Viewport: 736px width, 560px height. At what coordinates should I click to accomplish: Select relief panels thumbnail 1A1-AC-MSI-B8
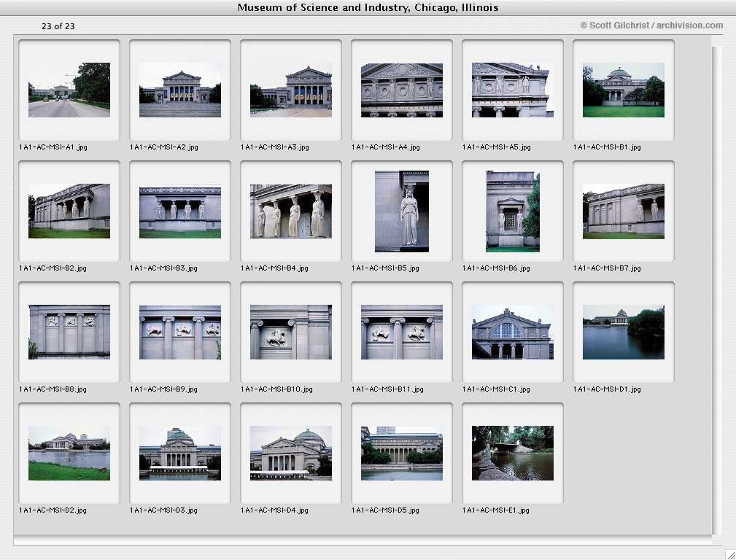[69, 332]
